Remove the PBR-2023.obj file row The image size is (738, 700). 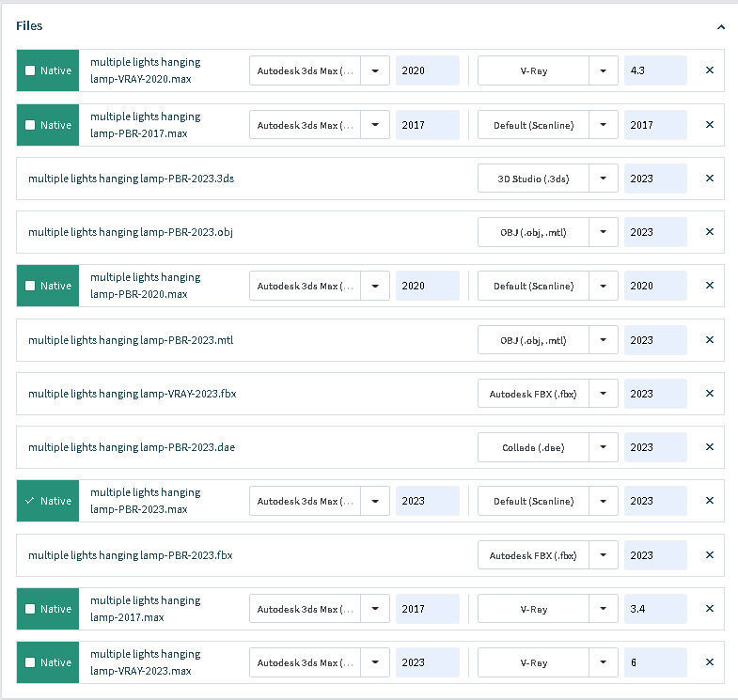point(710,232)
